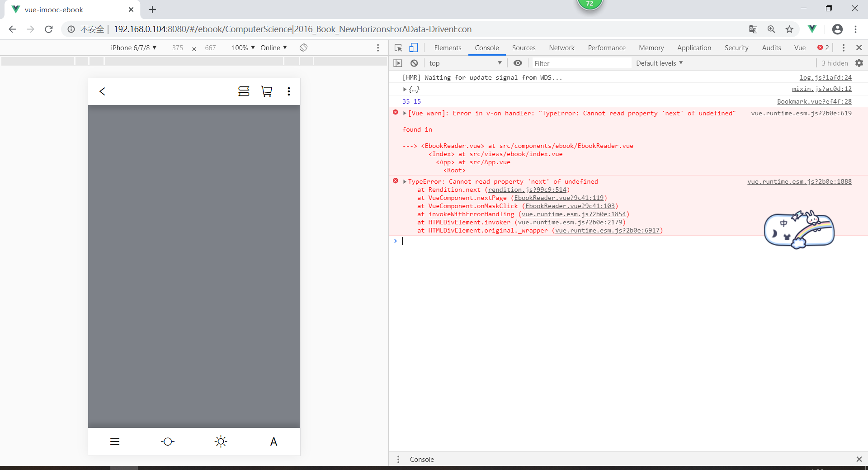Screen dimensions: 868x470
Task: Clear the console
Action: pos(414,63)
